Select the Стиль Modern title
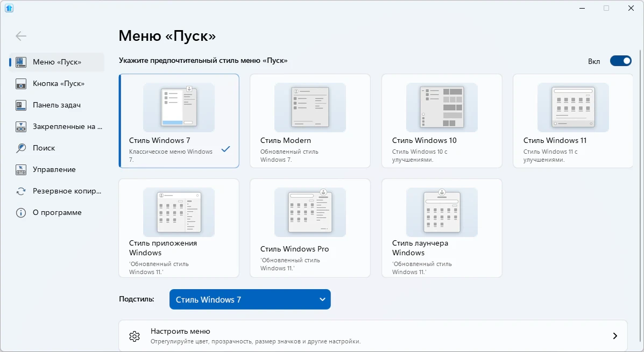644x352 pixels. pos(286,140)
